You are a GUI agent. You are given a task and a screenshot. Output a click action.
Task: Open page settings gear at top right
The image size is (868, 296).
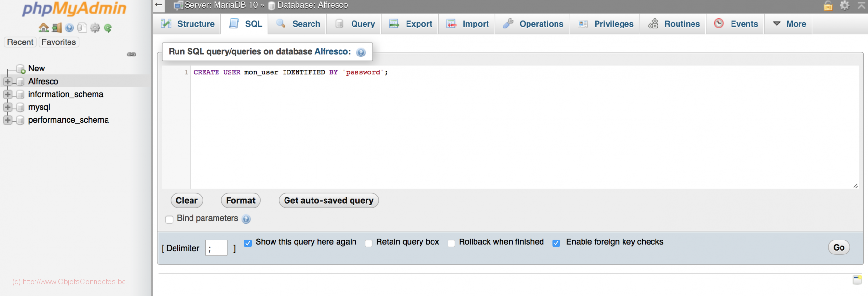tap(844, 5)
